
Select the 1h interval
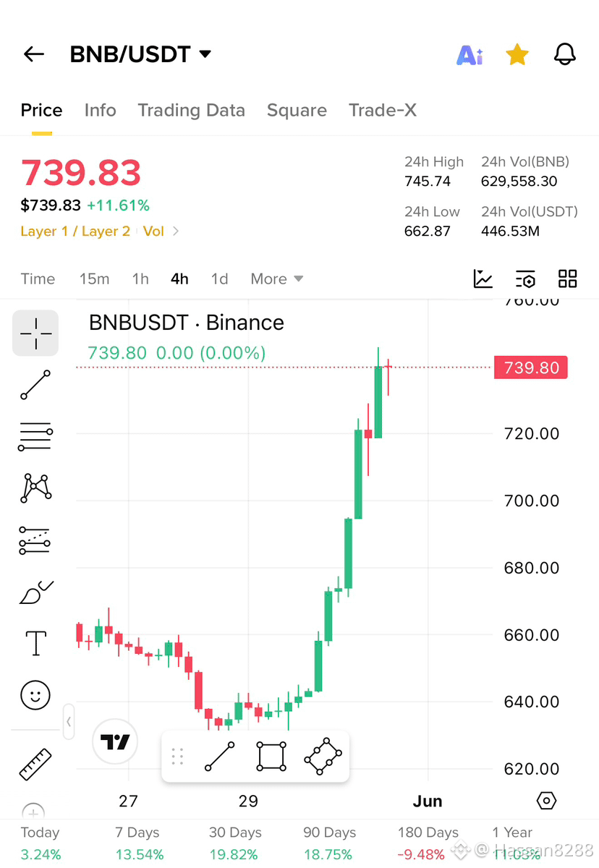point(140,279)
